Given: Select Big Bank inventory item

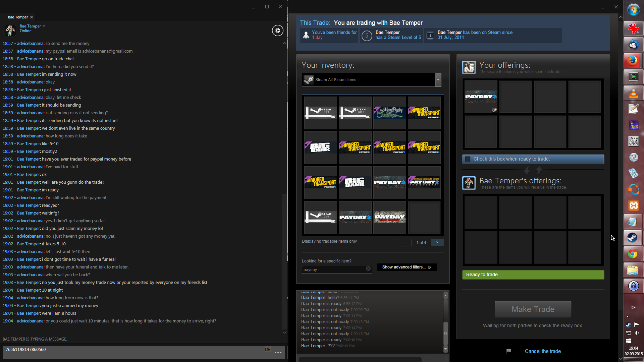Looking at the screenshot, I should tap(320, 147).
